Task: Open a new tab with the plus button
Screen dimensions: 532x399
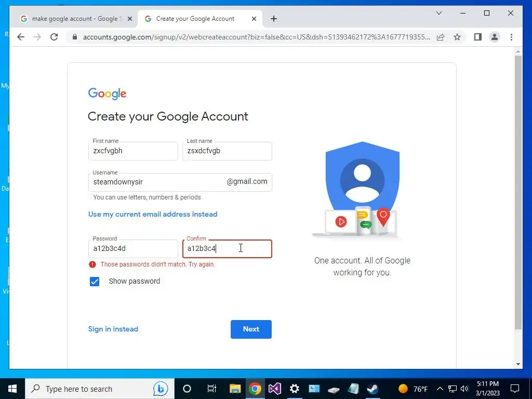Action: coord(274,19)
